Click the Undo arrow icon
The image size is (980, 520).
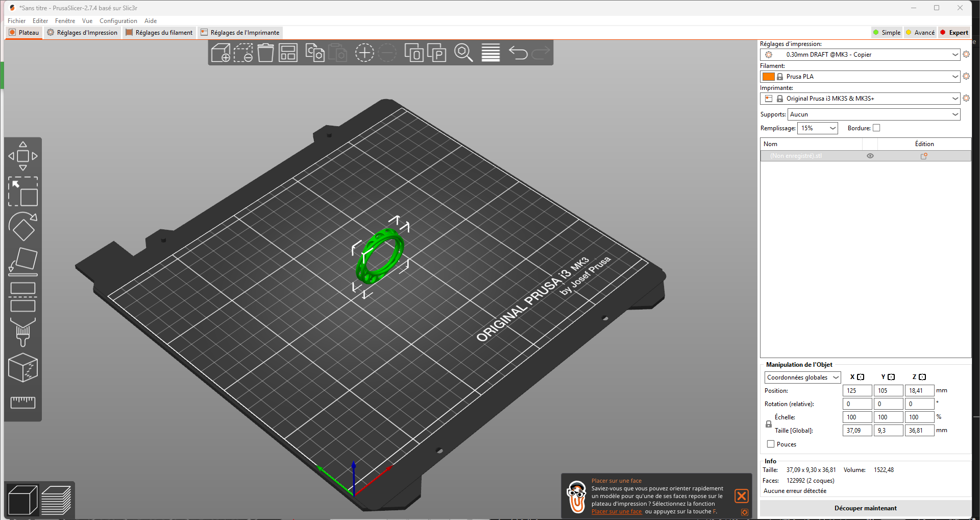point(518,53)
